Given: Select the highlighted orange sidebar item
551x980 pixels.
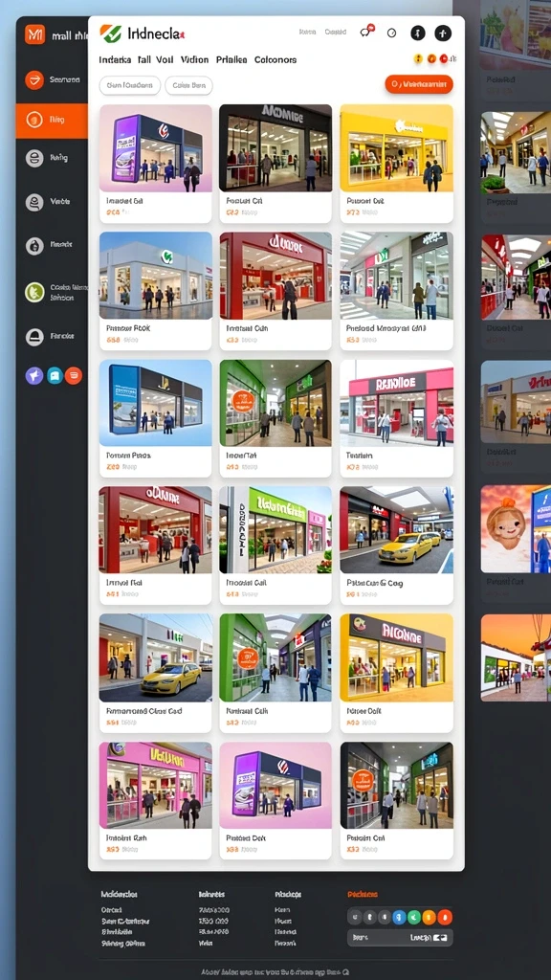Looking at the screenshot, I should [52, 121].
